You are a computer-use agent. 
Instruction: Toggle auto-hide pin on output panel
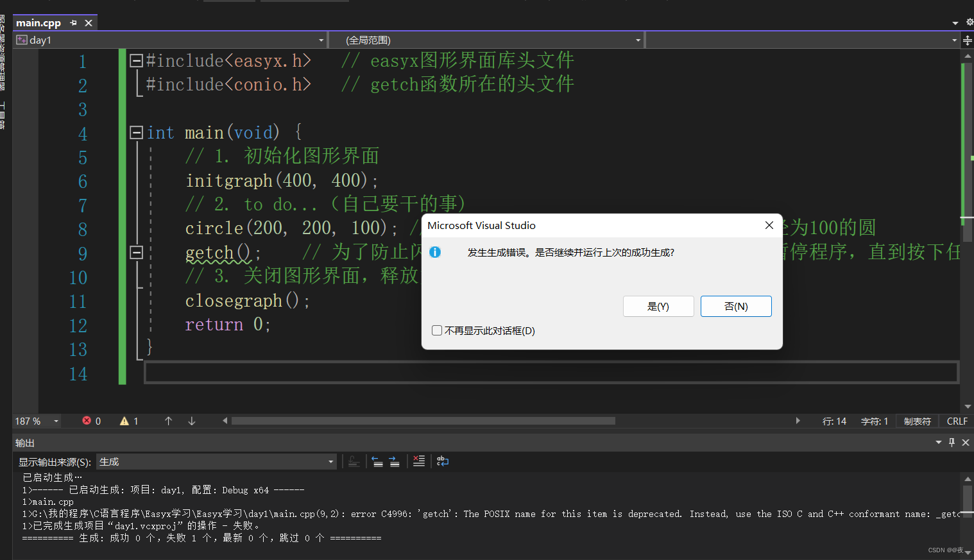tap(952, 443)
